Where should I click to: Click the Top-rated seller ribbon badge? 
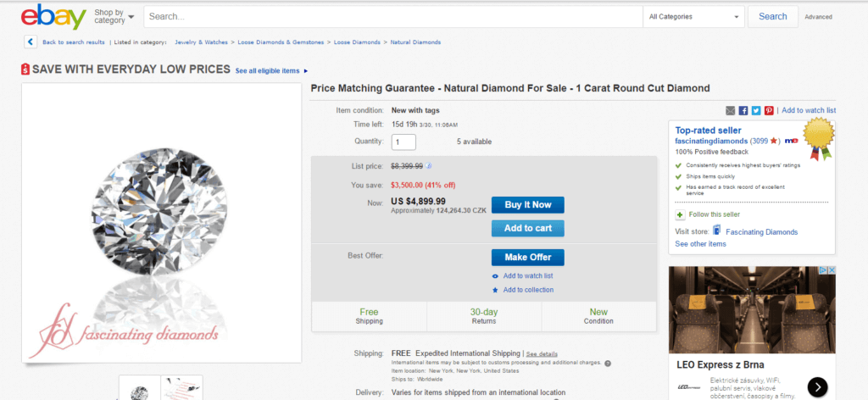tap(819, 138)
